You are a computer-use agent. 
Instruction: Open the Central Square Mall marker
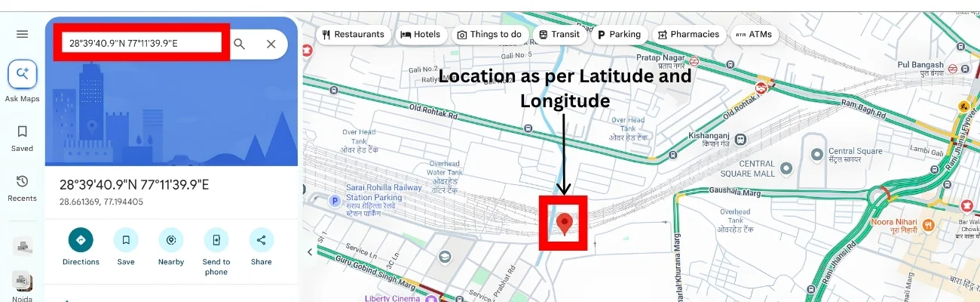(x=787, y=168)
